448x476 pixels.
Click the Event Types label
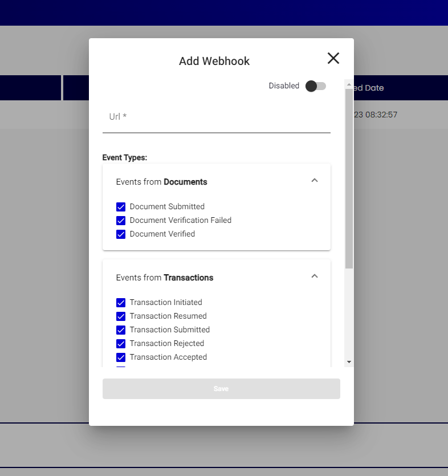coord(125,157)
